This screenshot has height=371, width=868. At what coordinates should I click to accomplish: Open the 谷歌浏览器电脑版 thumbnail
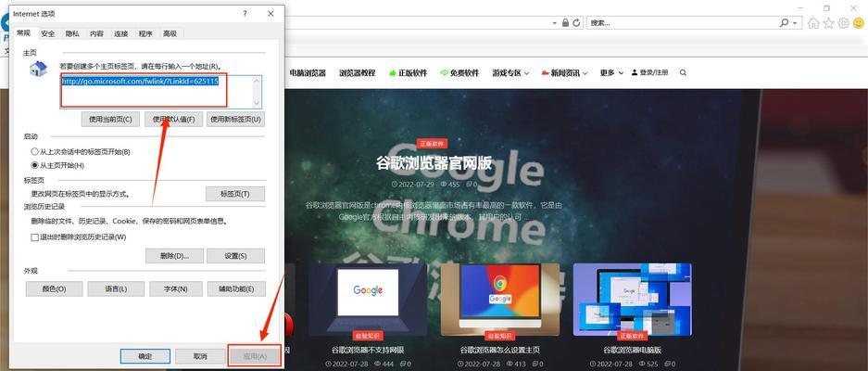[x=632, y=300]
